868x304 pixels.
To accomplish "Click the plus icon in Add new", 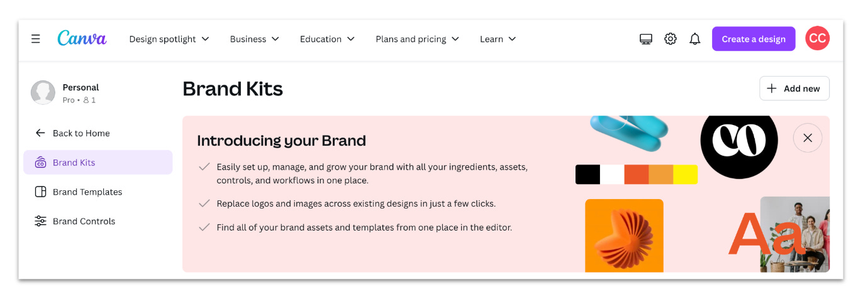I will point(772,89).
